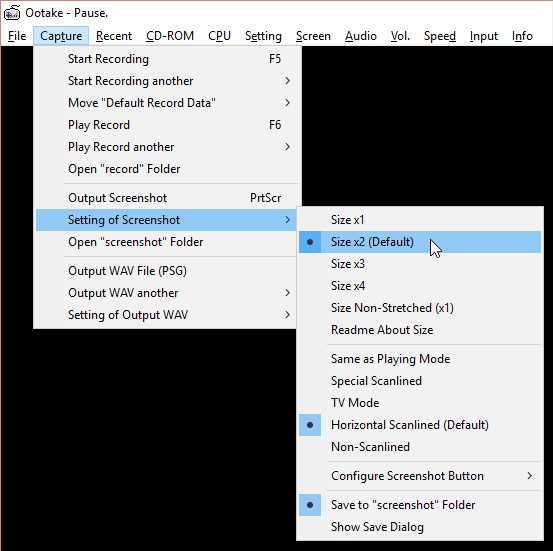Open the Audio menu
The width and height of the screenshot is (553, 551).
coord(360,36)
